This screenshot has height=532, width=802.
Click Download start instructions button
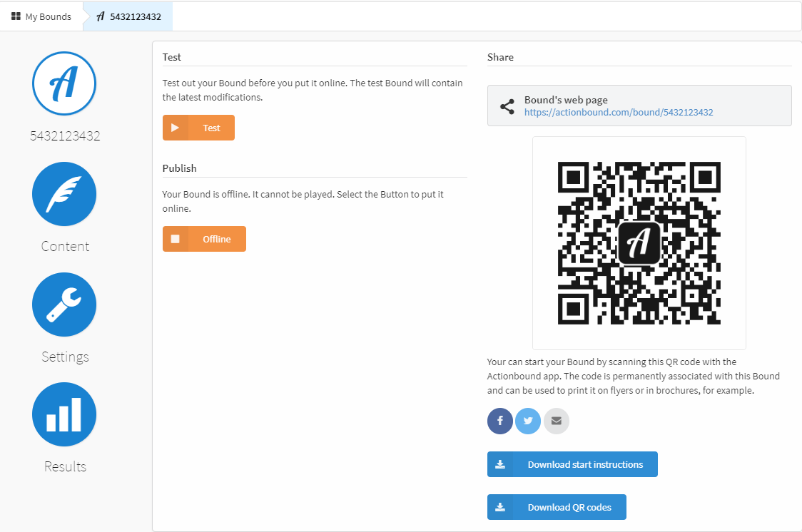coord(572,464)
